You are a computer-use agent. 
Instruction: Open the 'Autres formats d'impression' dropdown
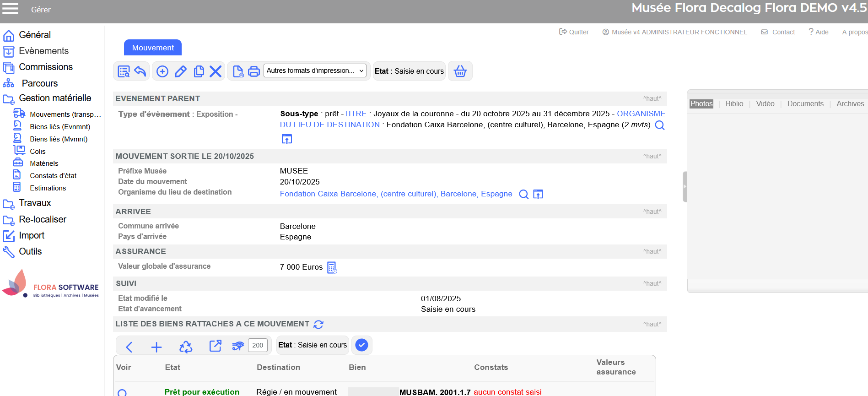(x=315, y=71)
